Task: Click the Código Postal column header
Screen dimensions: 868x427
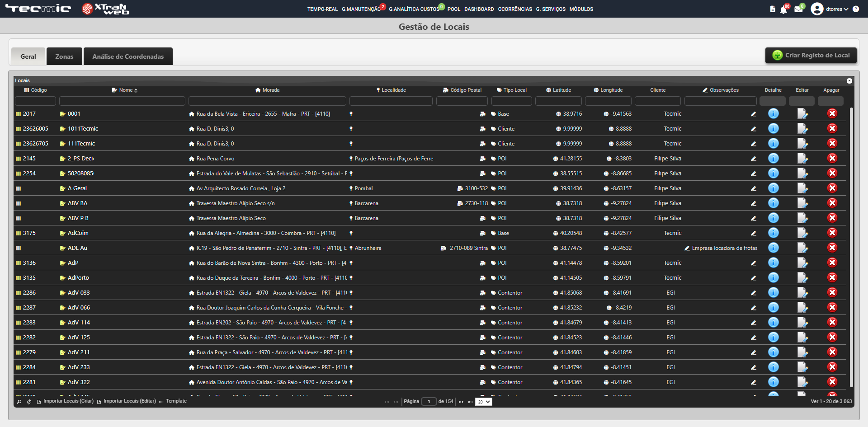Action: click(462, 90)
